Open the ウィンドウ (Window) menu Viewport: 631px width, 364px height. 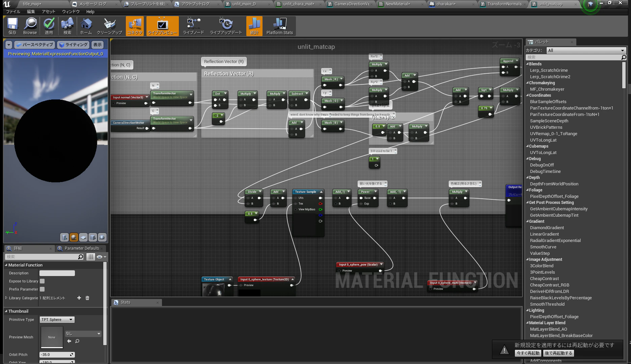pos(71,11)
